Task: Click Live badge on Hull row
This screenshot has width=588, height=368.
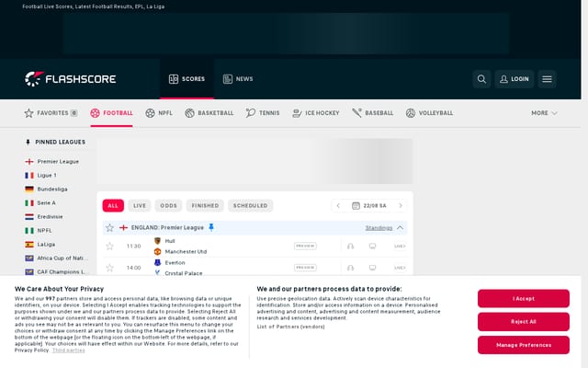Action: click(x=400, y=247)
